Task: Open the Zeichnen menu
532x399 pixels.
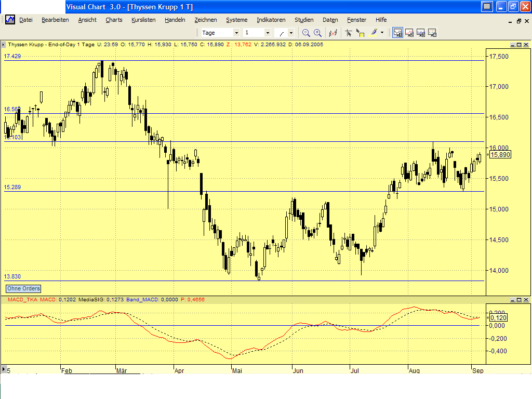Action: tap(206, 20)
